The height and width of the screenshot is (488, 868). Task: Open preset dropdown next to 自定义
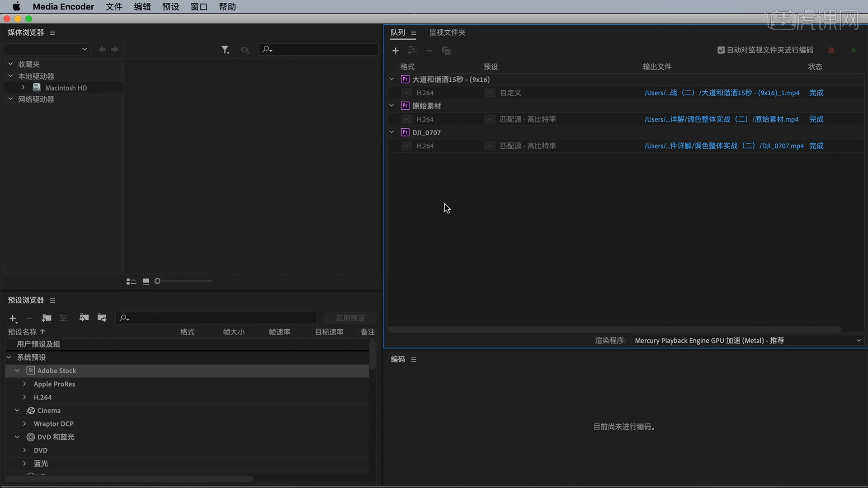tap(490, 93)
